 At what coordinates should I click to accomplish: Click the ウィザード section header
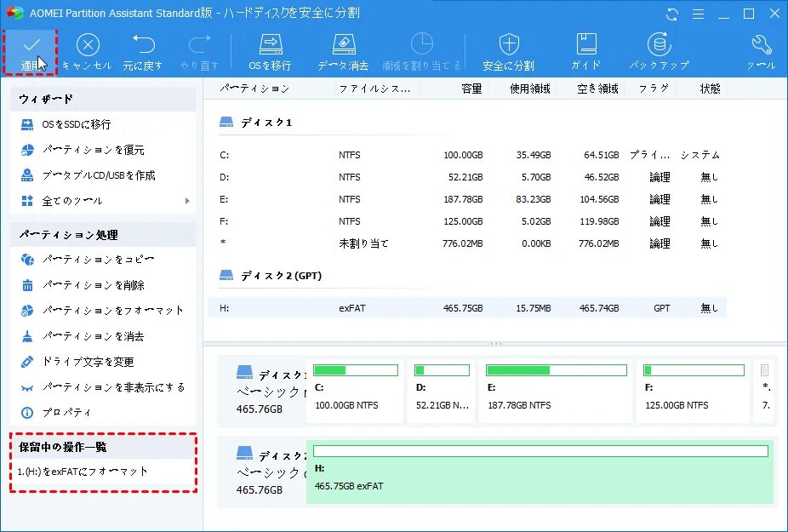(x=103, y=99)
